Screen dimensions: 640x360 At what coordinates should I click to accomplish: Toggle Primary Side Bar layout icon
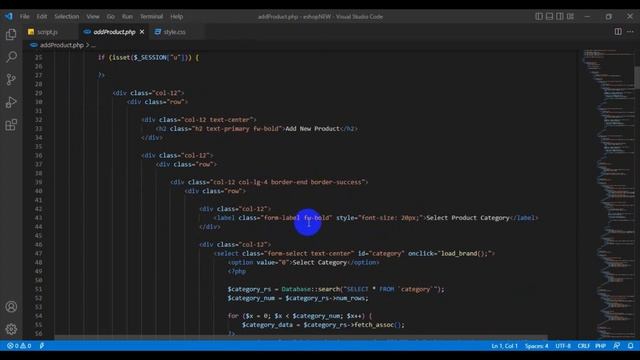[539, 16]
